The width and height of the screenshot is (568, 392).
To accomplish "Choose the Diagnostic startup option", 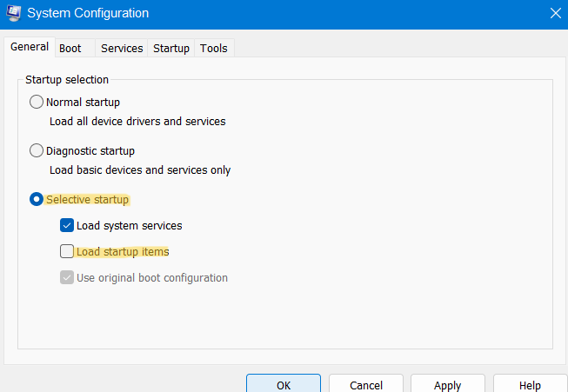I will (x=37, y=151).
